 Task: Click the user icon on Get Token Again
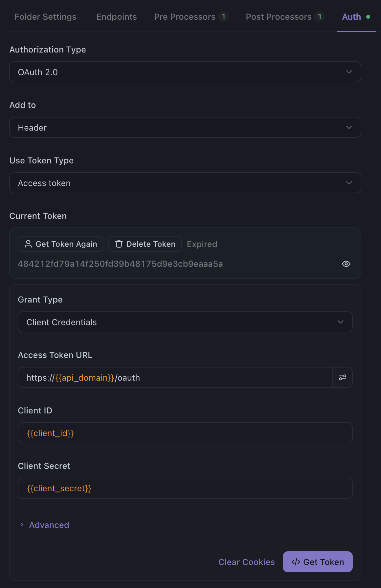pos(28,244)
